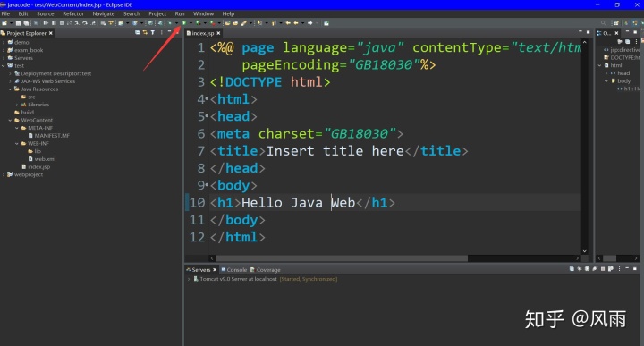Viewport: 644px width, 346px height.
Task: Switch to the Console tab
Action: (x=234, y=270)
